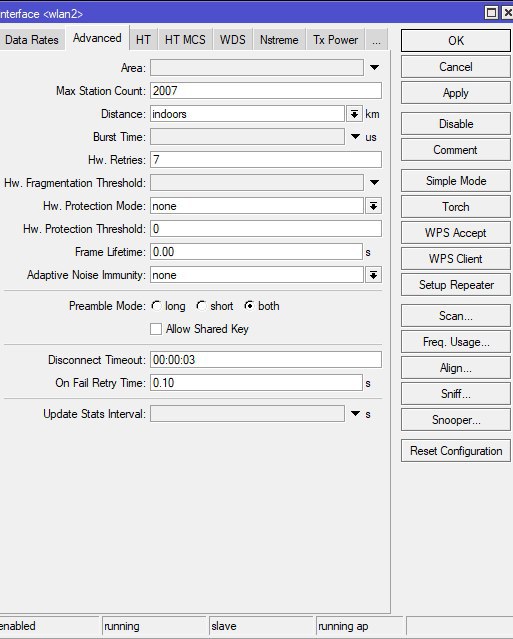
Task: Open the Align tool
Action: click(456, 368)
